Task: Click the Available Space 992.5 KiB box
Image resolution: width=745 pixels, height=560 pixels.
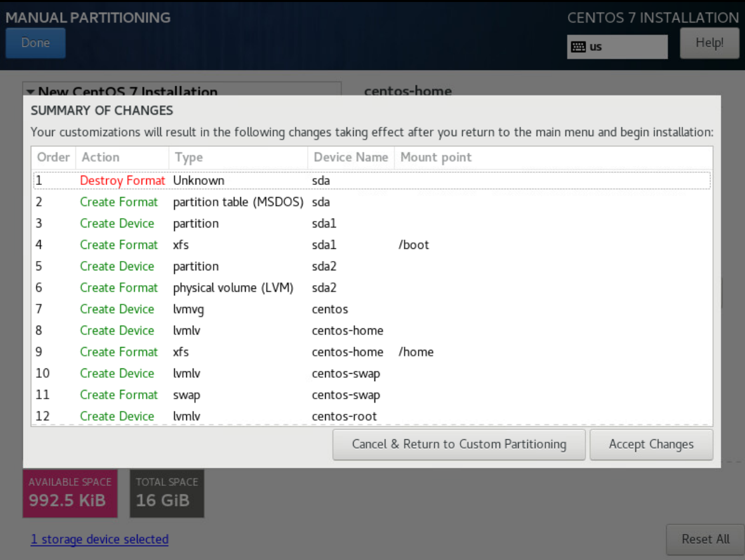Action: pyautogui.click(x=70, y=493)
